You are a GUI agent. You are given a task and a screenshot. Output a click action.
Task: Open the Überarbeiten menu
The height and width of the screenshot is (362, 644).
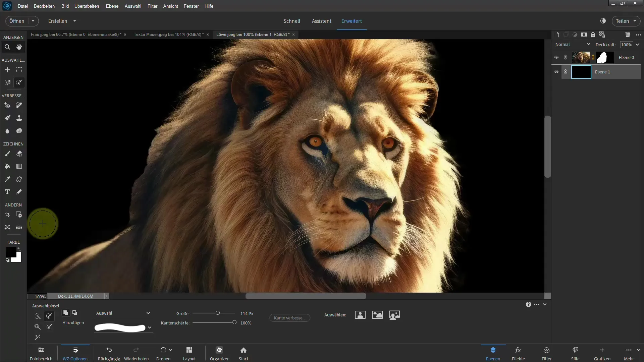87,6
